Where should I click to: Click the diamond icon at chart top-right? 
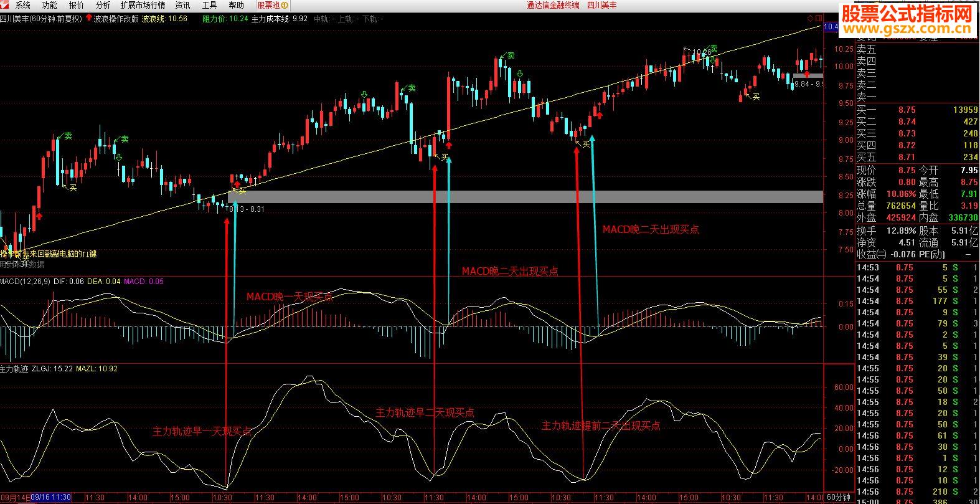tap(810, 18)
